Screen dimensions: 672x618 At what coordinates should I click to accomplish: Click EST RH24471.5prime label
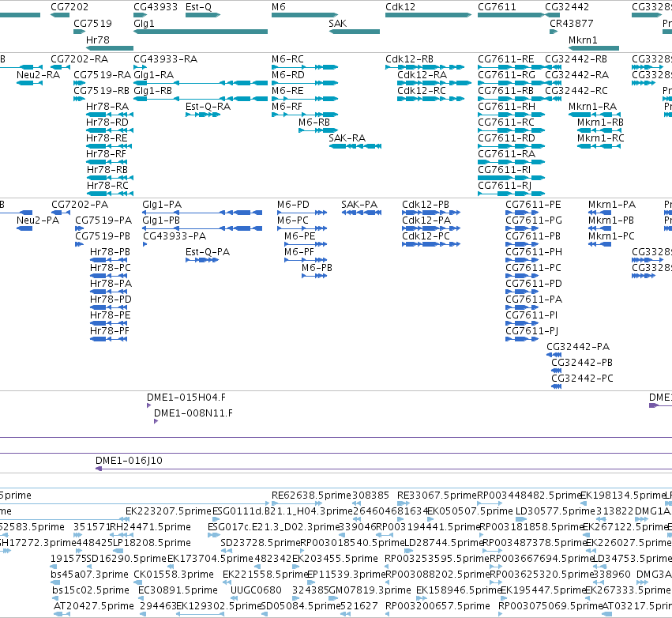(x=150, y=527)
